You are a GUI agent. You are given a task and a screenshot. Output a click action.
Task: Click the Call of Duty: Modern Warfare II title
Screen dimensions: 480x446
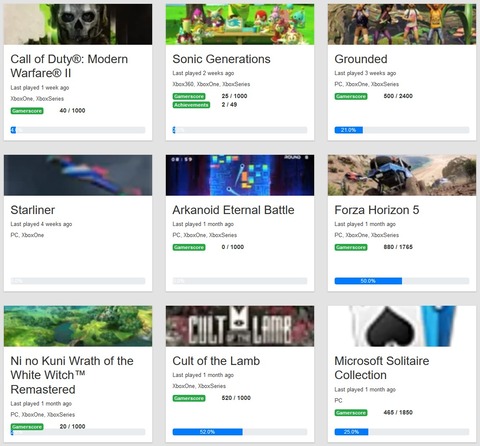pyautogui.click(x=69, y=66)
